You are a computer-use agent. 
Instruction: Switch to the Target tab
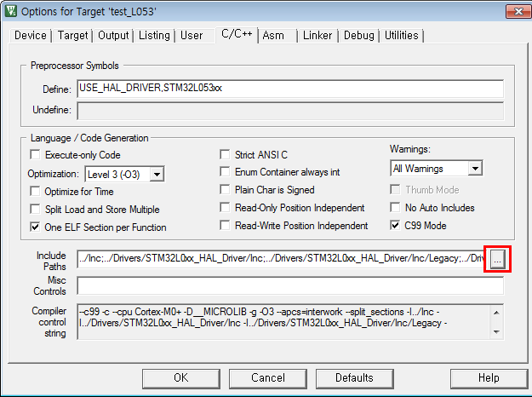pos(72,35)
